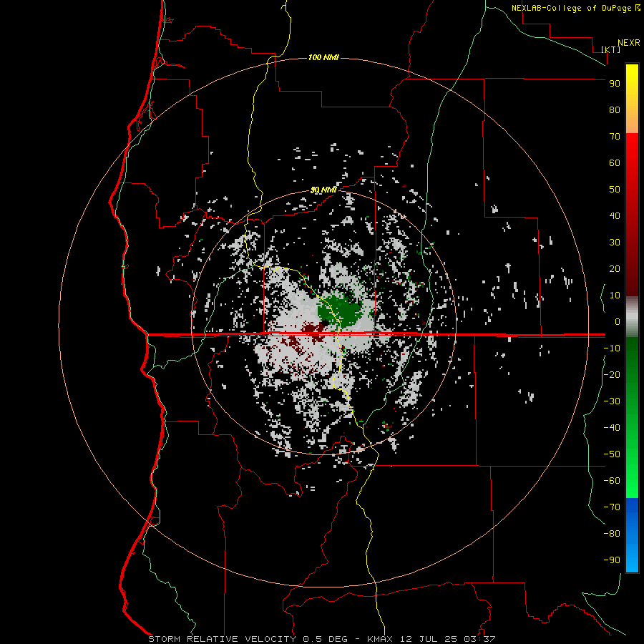Click the -90 knot scale label
Image resolution: width=644 pixels, height=644 pixels.
click(612, 560)
